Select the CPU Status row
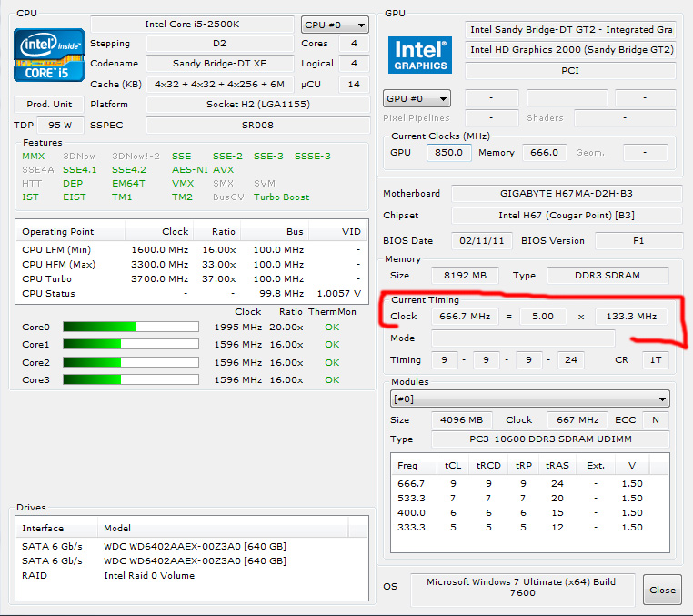693x616 pixels. 191,294
